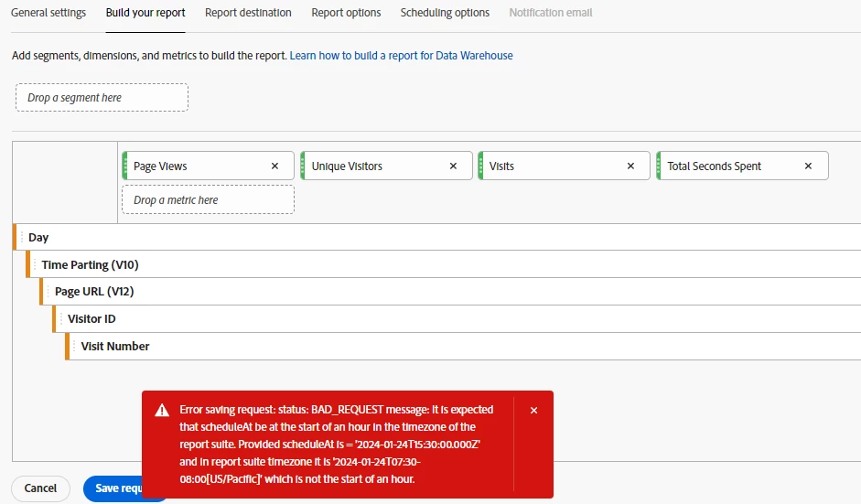Click the Drop a metric here zone
This screenshot has height=504, width=861.
point(208,199)
